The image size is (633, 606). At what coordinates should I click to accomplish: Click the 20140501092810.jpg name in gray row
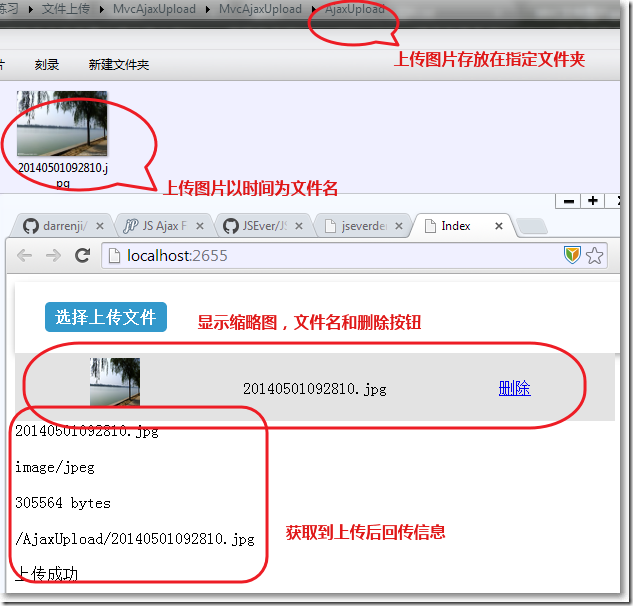pyautogui.click(x=314, y=389)
